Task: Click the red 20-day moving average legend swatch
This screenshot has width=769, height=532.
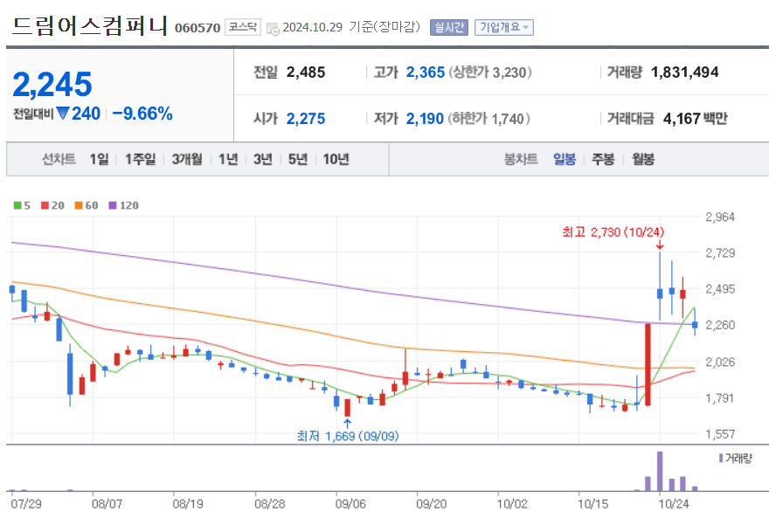Action: point(45,205)
